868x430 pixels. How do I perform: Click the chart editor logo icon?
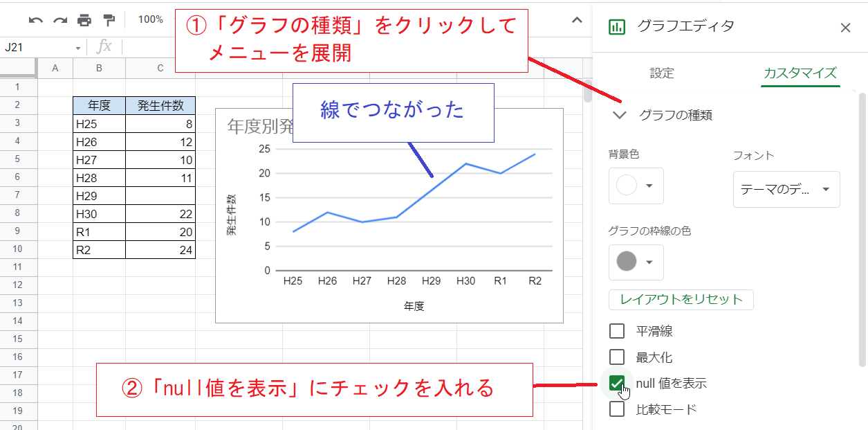616,27
